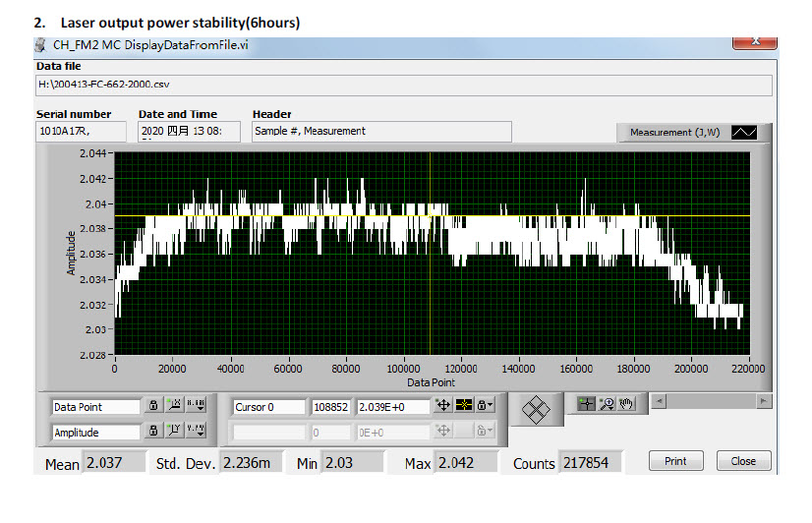Toggle the Amplitude axis autoscale lock

153,431
